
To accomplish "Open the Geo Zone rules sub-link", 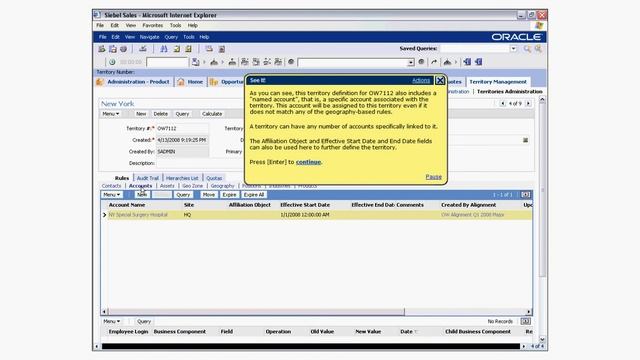I will [192, 186].
